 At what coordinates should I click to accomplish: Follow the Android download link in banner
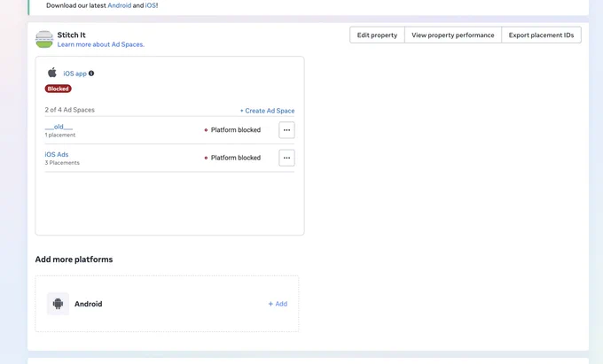119,5
